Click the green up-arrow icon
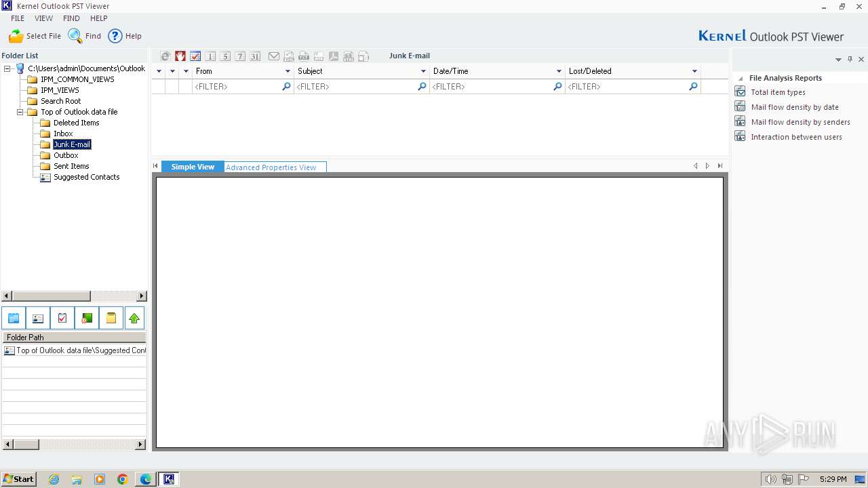The height and width of the screenshot is (488, 868). point(134,318)
